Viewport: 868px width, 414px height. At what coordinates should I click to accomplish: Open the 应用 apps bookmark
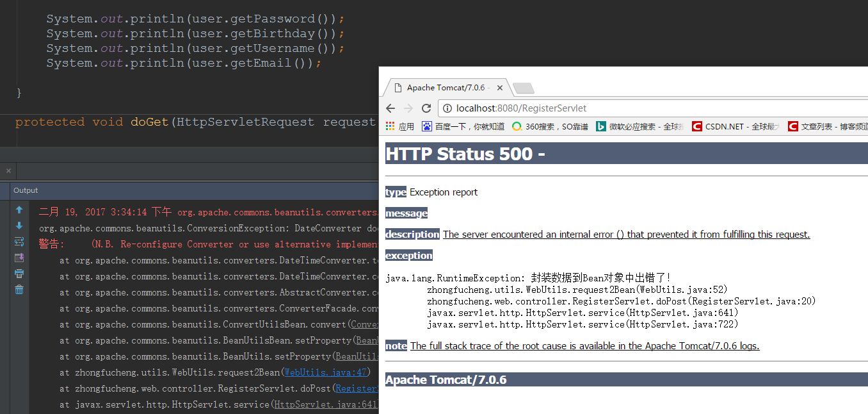[399, 127]
